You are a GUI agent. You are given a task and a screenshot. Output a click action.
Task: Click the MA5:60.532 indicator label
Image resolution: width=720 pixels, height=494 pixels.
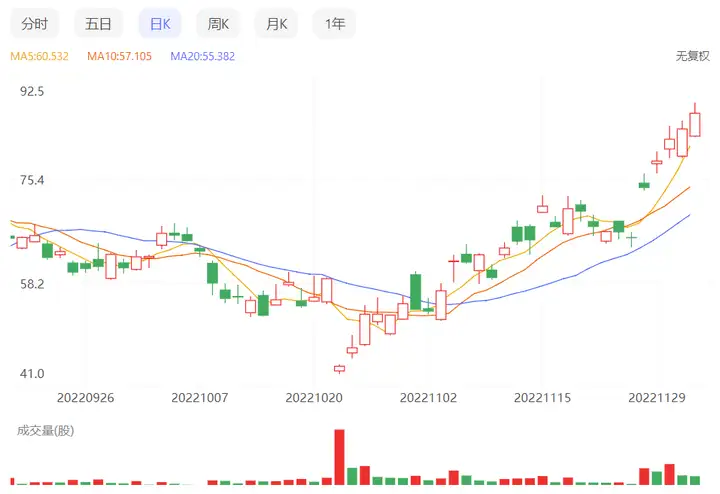[x=39, y=56]
